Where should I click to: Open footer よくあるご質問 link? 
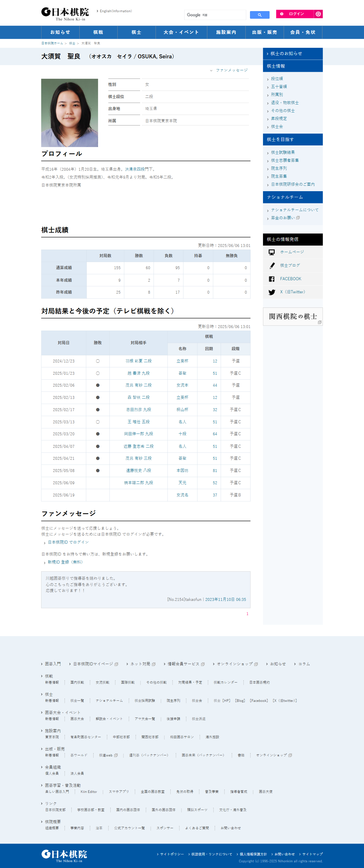[197, 828]
